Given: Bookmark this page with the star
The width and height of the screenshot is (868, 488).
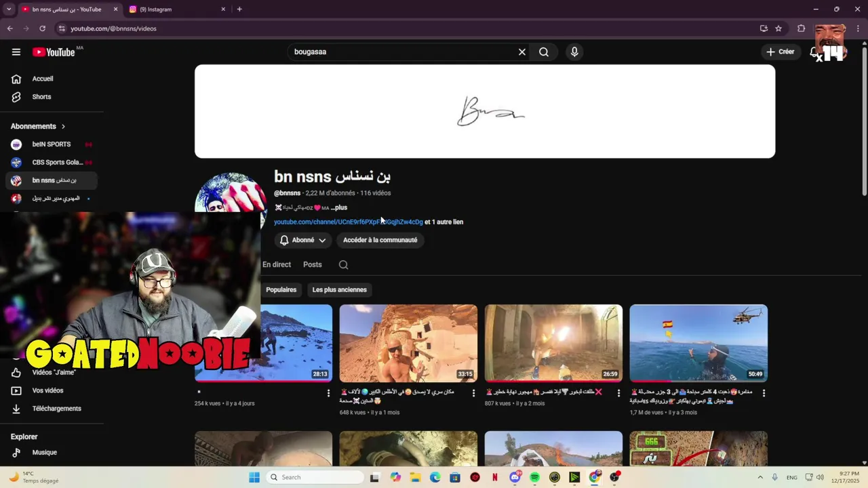Looking at the screenshot, I should coord(778,28).
